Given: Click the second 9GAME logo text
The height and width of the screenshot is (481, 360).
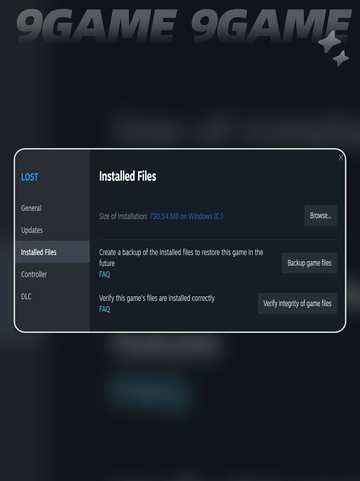Looking at the screenshot, I should [270, 24].
